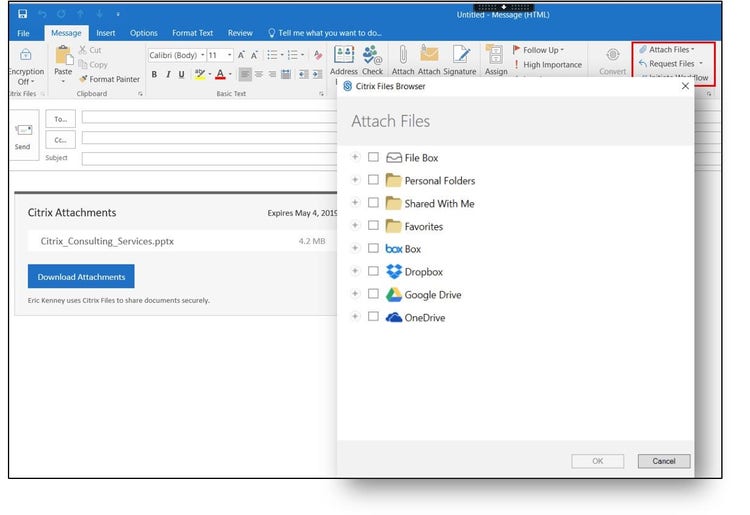
Task: Click the Cut scissors icon
Action: (83, 50)
